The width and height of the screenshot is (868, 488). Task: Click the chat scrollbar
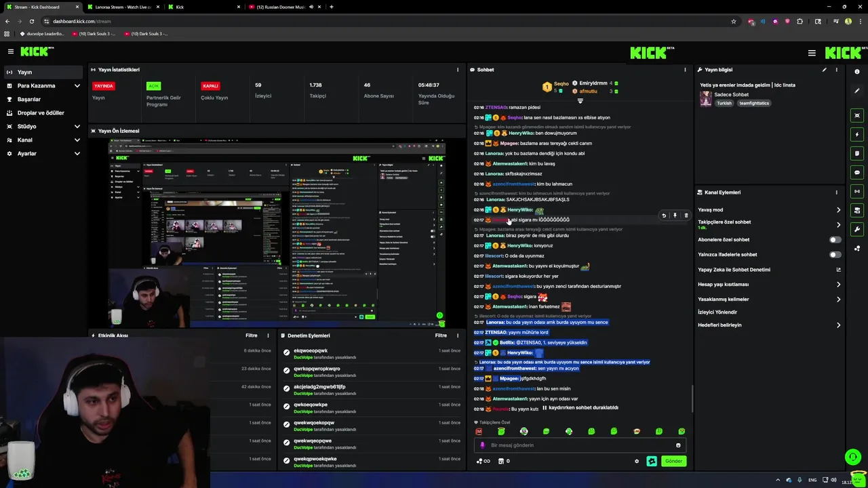click(692, 397)
